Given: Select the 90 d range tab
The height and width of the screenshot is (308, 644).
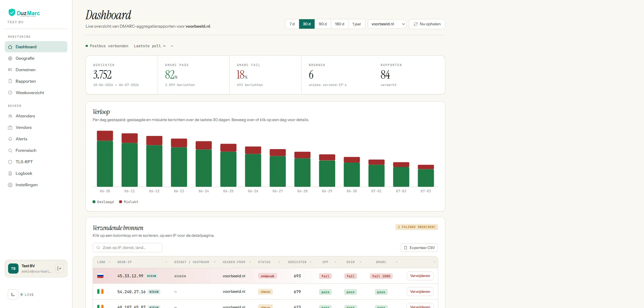Looking at the screenshot, I should click(323, 24).
